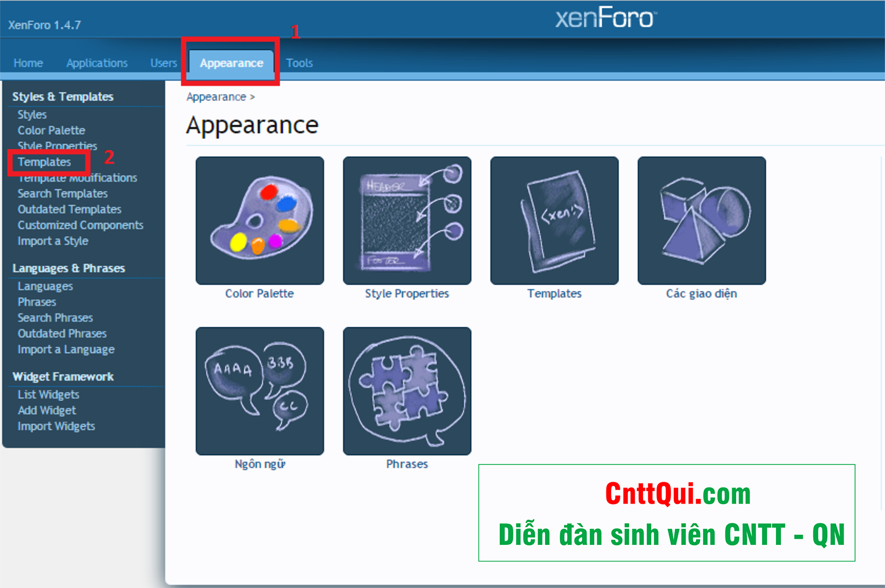This screenshot has height=588, width=885.
Task: Click the XenForo 1.4.7 version text
Action: point(44,25)
